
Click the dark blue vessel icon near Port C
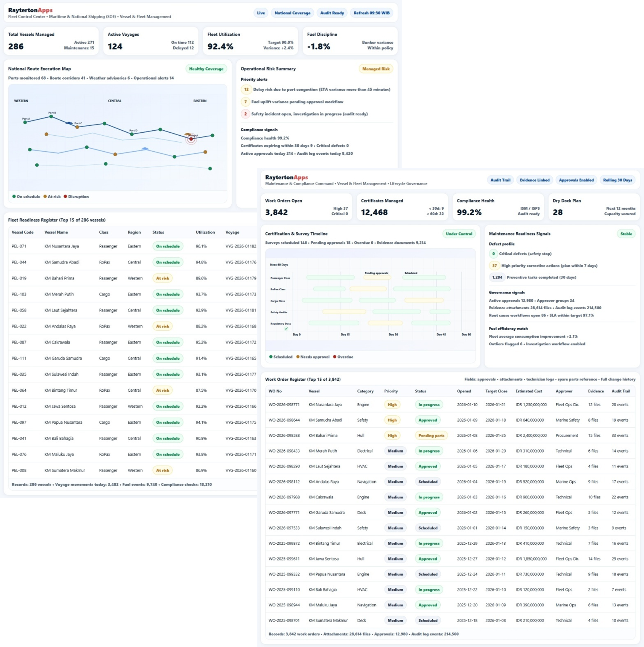(69, 123)
